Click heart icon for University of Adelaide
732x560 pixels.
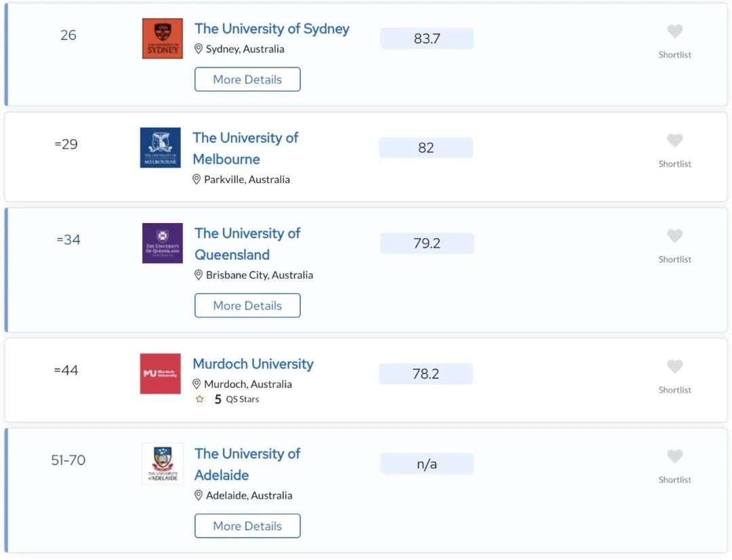pyautogui.click(x=674, y=456)
